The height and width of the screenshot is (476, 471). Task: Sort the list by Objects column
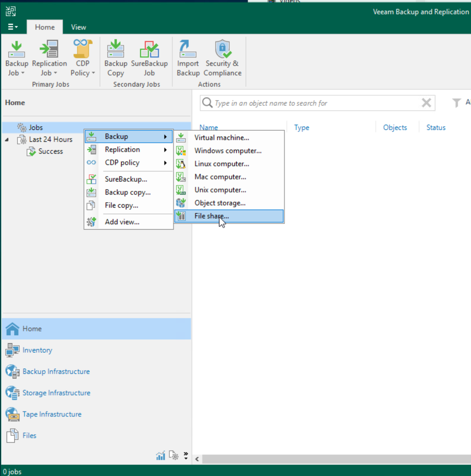[x=395, y=127]
